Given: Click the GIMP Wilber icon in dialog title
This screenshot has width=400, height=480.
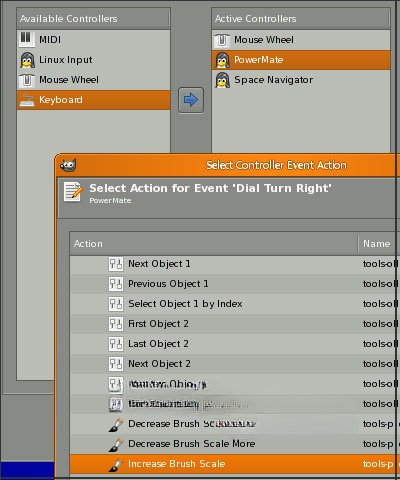Looking at the screenshot, I should (x=68, y=165).
